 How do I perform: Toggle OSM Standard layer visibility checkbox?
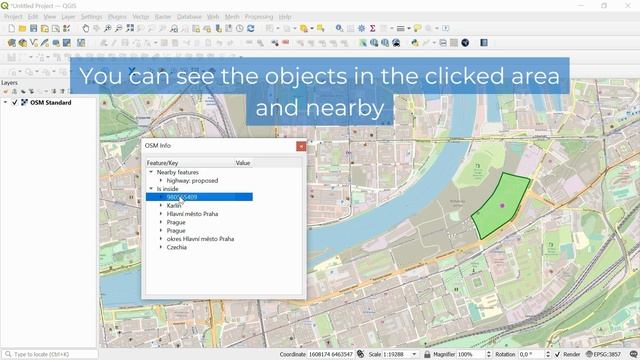point(15,102)
